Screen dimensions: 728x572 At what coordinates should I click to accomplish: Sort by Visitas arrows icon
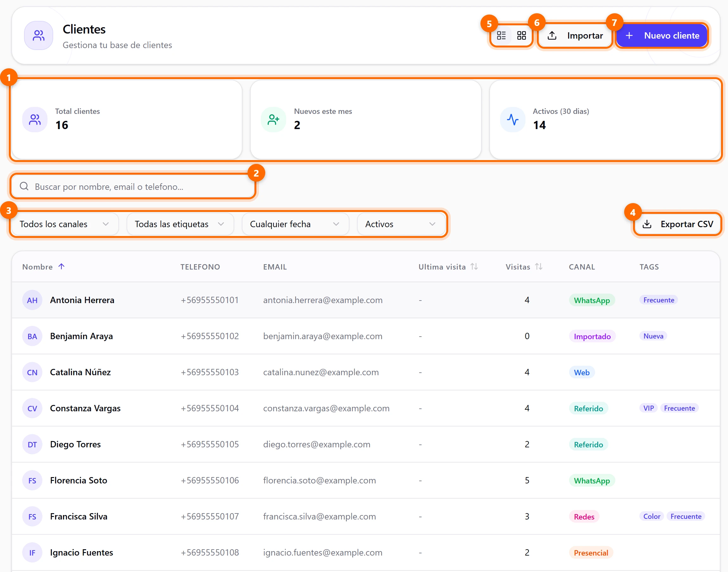538,267
